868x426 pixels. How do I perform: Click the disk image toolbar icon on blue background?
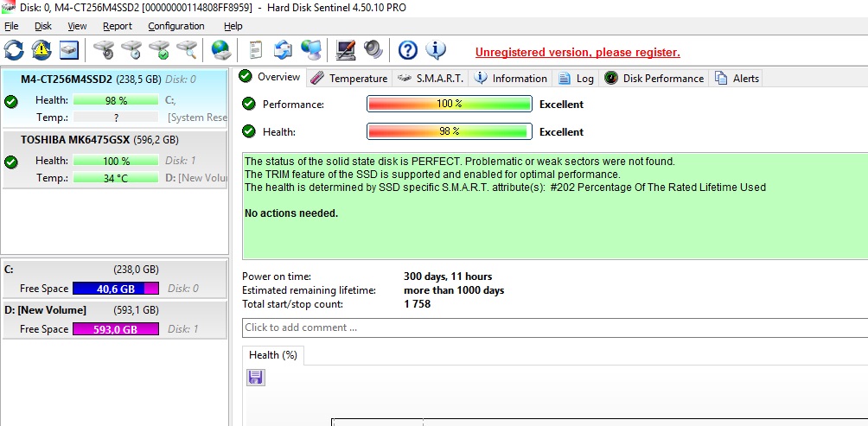pyautogui.click(x=69, y=50)
